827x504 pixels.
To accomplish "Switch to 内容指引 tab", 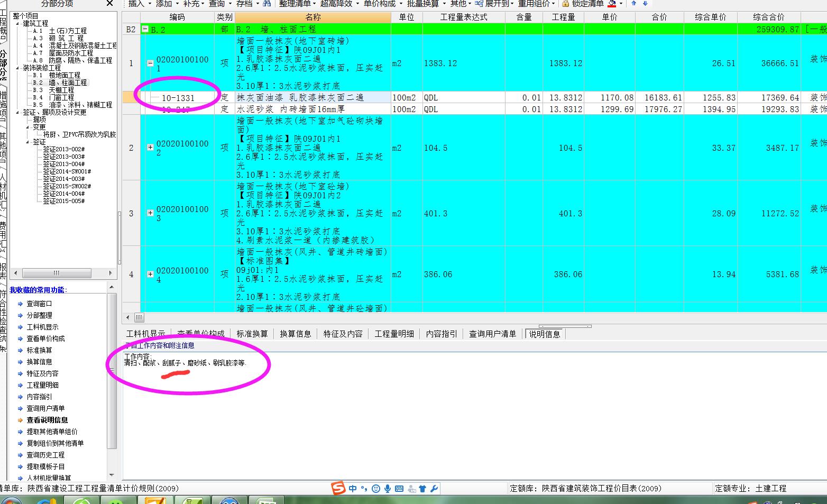I will [442, 334].
